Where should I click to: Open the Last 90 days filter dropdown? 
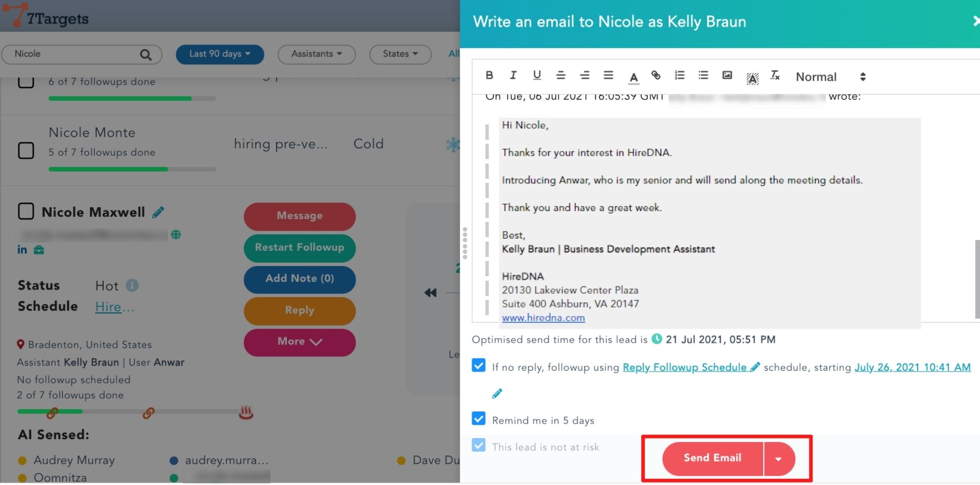pos(219,54)
